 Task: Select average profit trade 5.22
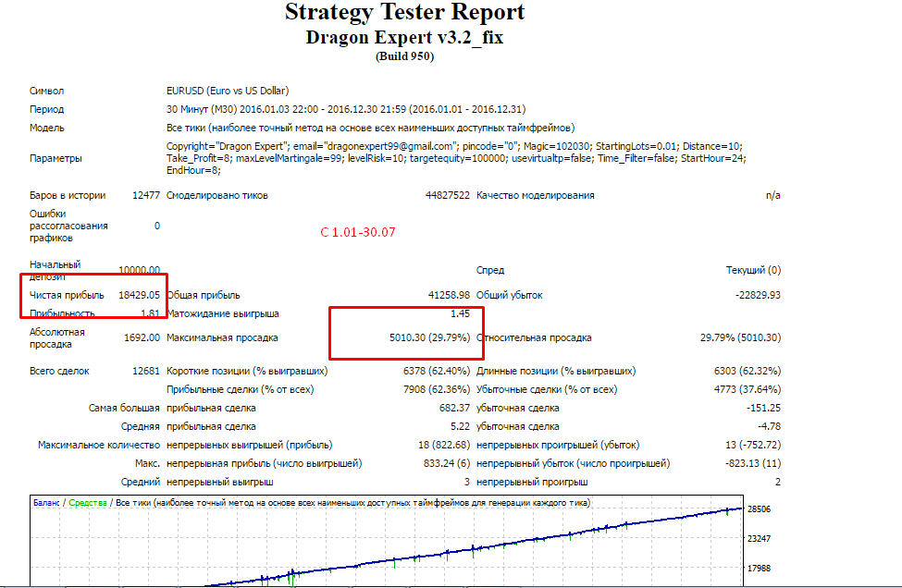[x=460, y=426]
